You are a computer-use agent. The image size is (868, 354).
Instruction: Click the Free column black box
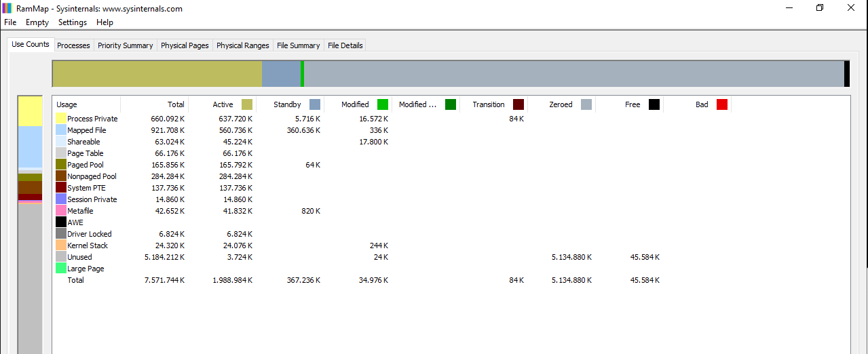[654, 104]
